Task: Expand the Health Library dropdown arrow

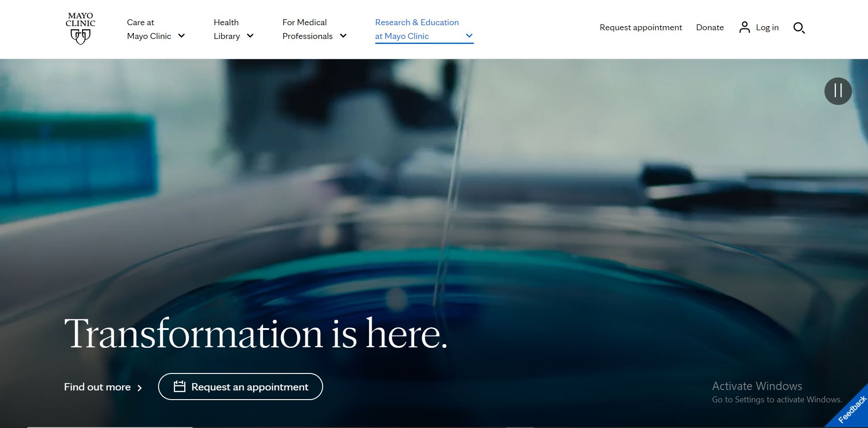Action: coord(250,36)
